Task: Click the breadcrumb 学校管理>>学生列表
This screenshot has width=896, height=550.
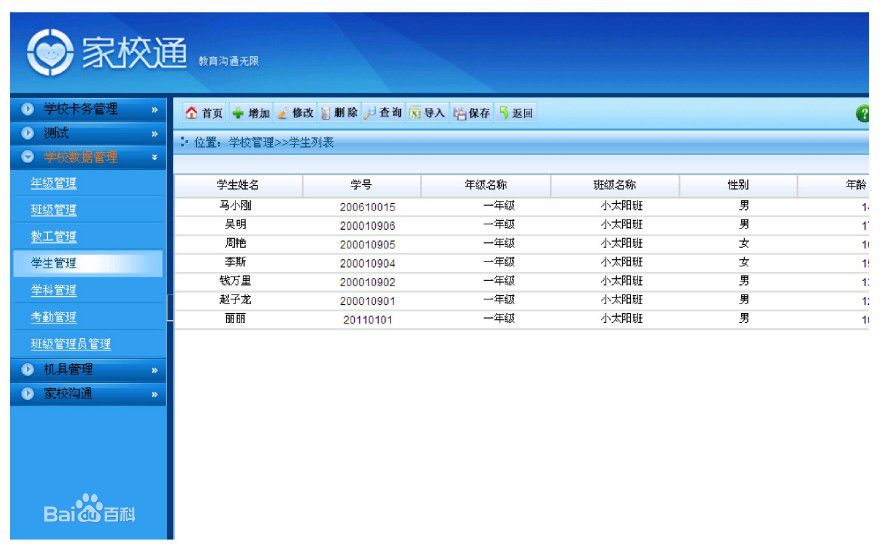Action: pos(281,142)
